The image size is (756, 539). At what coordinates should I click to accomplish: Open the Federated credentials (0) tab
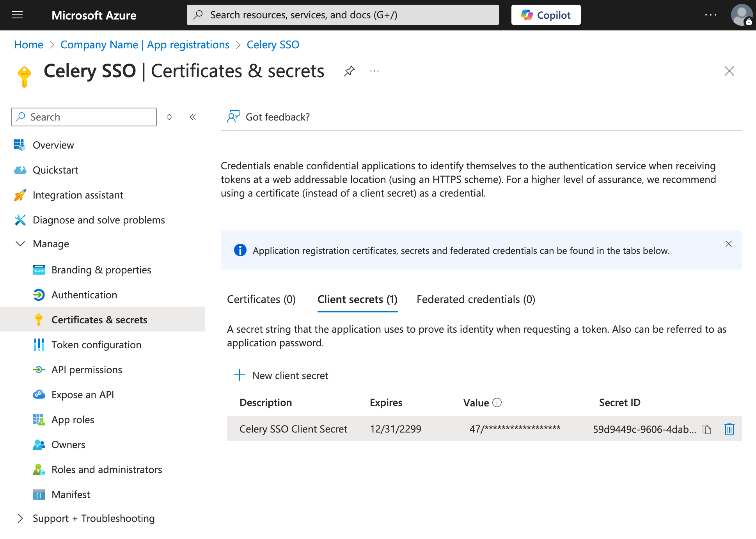(476, 299)
